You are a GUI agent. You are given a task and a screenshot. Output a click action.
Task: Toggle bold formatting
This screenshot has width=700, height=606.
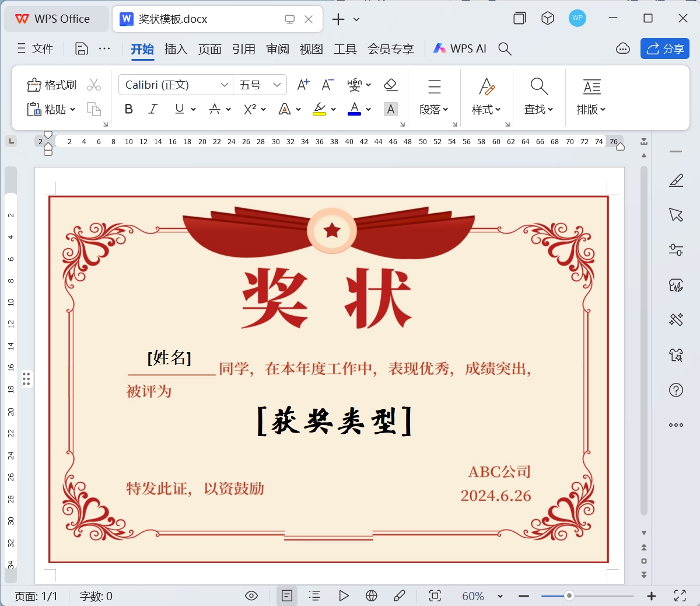click(129, 109)
